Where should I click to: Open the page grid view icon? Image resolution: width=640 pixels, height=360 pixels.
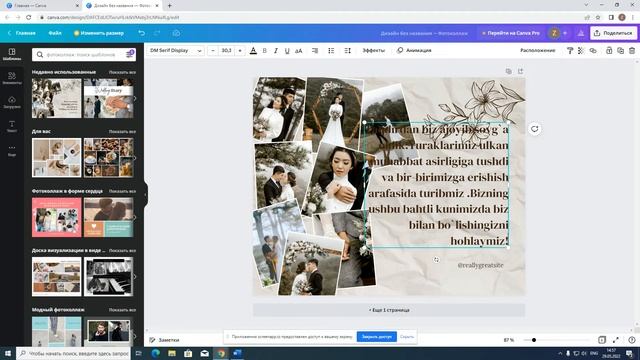pos(602,340)
